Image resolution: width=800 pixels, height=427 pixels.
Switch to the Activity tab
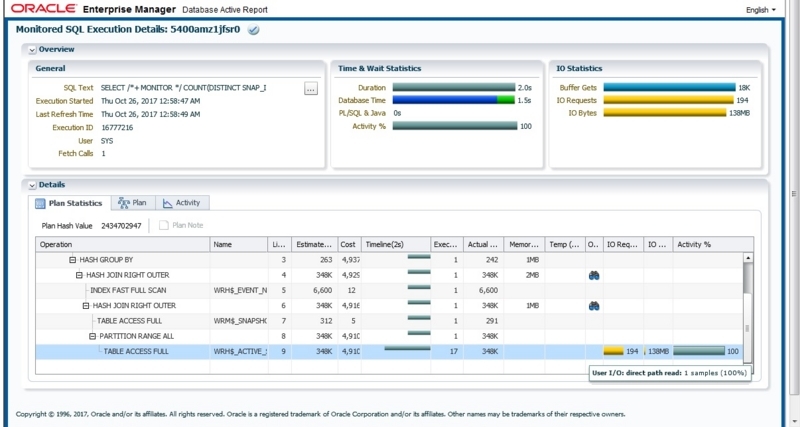182,203
